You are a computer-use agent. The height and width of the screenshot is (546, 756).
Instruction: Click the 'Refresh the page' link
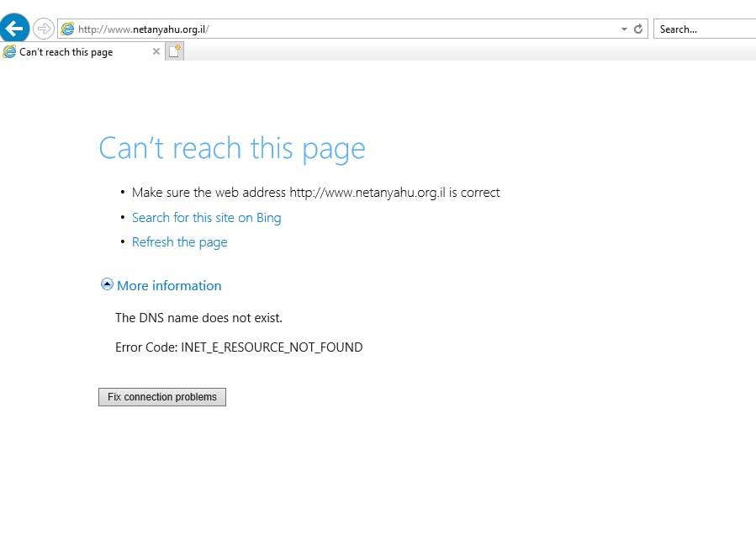pyautogui.click(x=179, y=242)
